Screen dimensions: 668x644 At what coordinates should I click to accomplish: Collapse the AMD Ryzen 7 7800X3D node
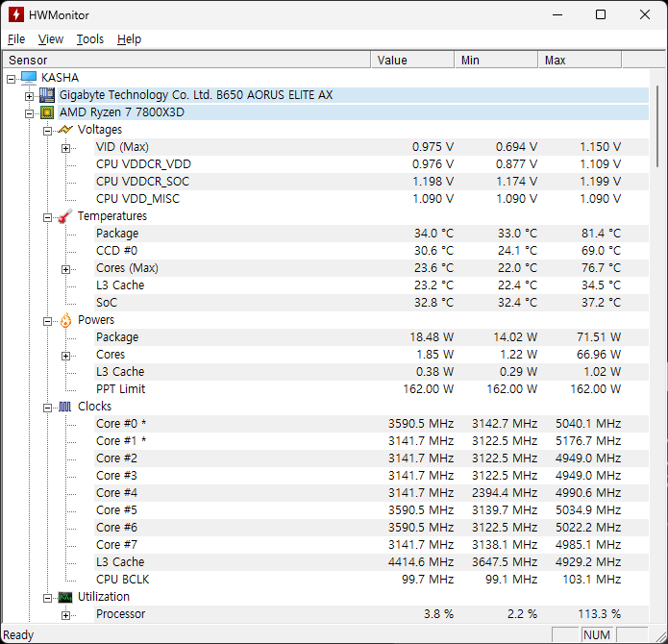29,113
